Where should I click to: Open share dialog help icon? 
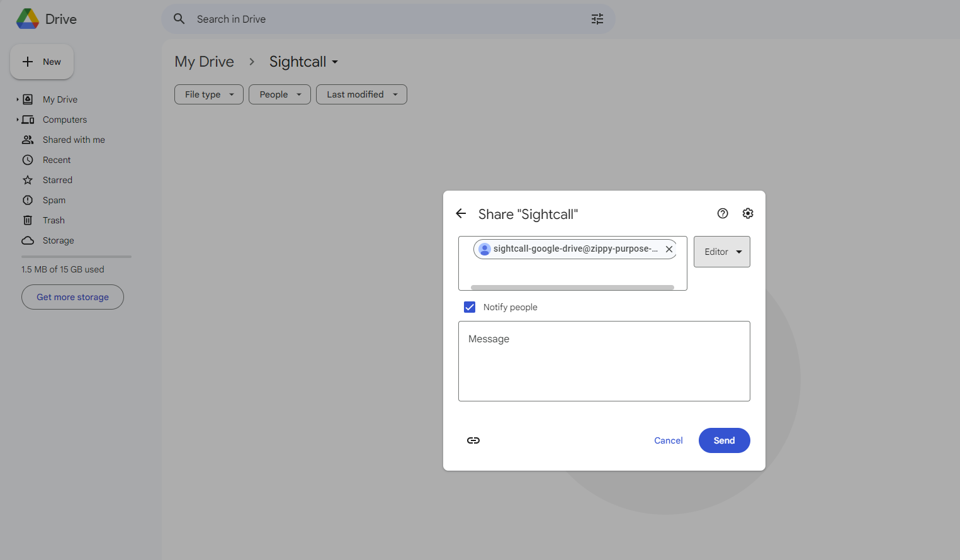click(723, 213)
